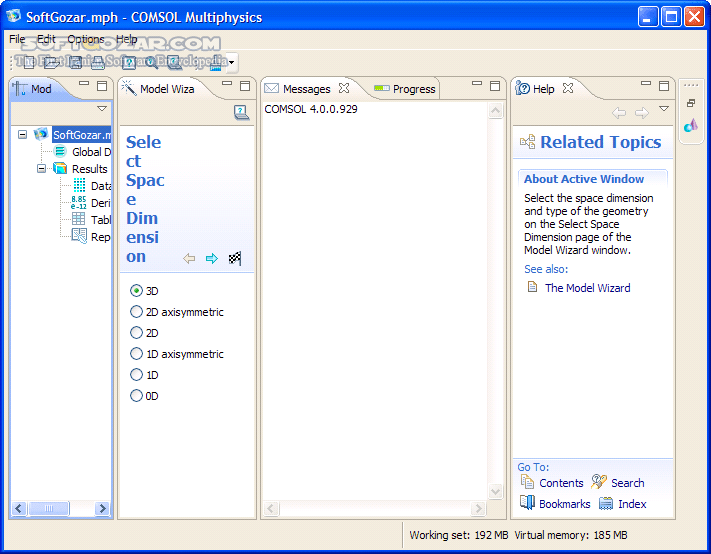
Task: Select the 0D radio button
Action: (137, 396)
